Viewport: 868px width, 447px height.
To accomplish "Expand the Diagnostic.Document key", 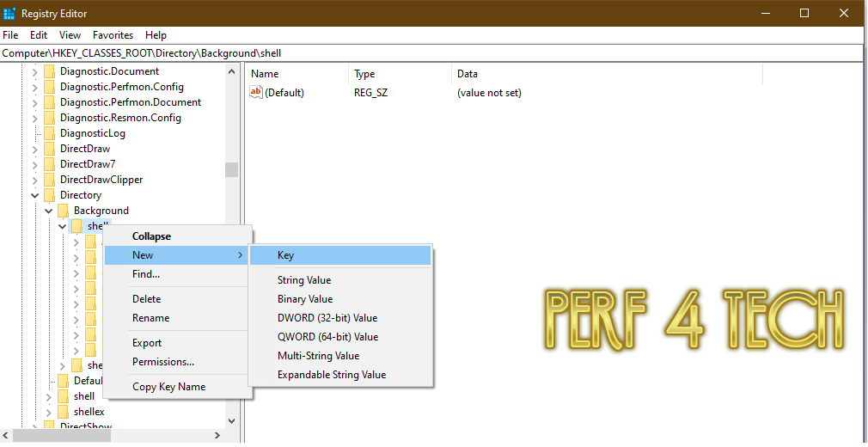I will coord(35,71).
